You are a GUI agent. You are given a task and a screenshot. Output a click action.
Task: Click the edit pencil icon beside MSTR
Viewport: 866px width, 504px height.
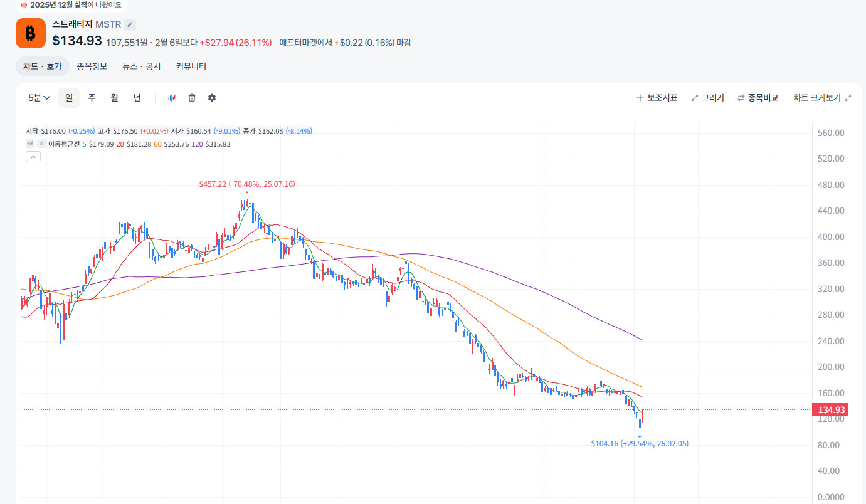(130, 24)
